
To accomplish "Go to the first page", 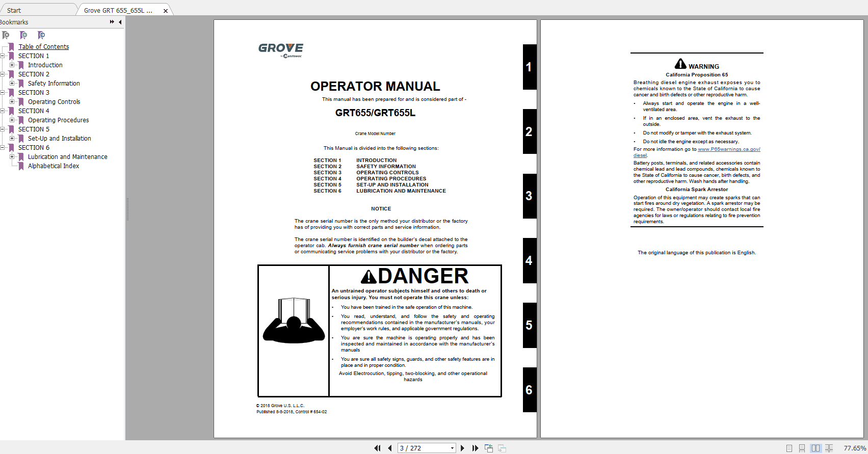I will pos(377,448).
